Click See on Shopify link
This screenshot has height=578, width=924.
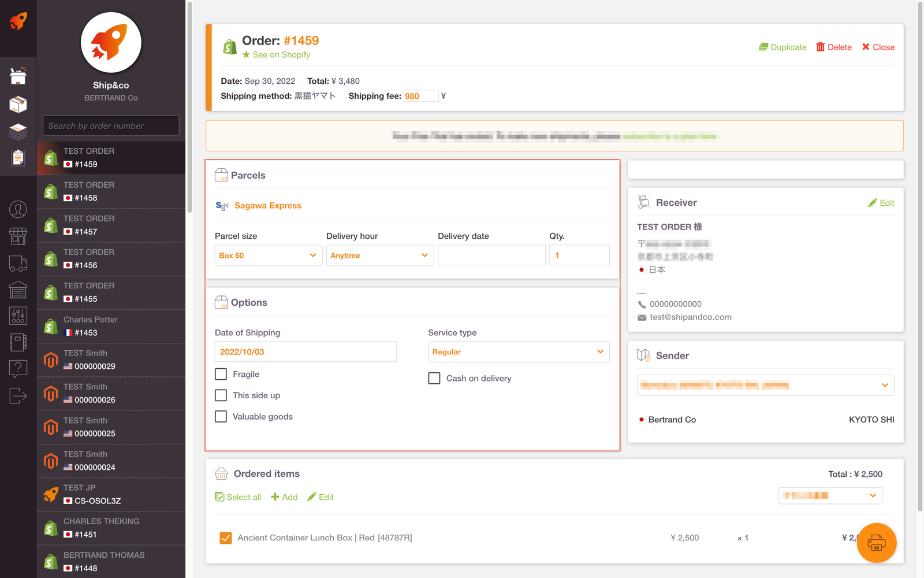(281, 55)
